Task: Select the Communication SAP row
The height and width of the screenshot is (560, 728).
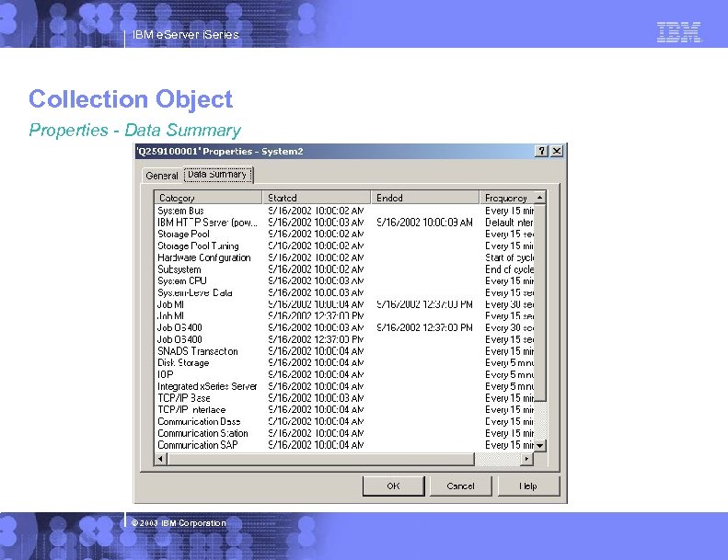Action: point(344,445)
